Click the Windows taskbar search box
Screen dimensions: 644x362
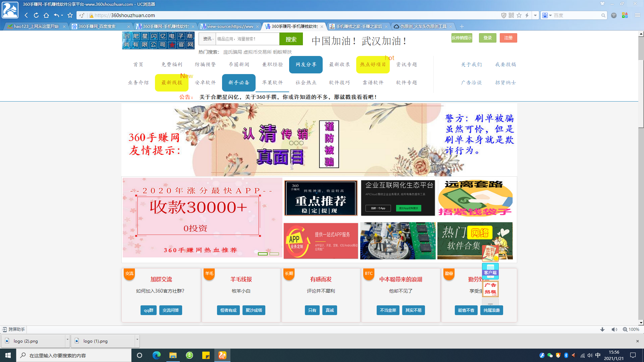pyautogui.click(x=74, y=355)
